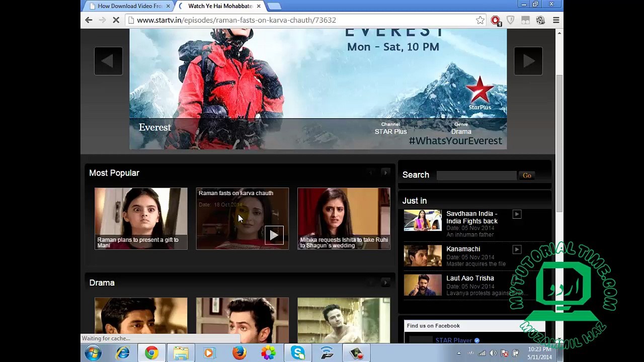Launch Internet Explorer from the taskbar
The height and width of the screenshot is (362, 644).
[x=122, y=353]
